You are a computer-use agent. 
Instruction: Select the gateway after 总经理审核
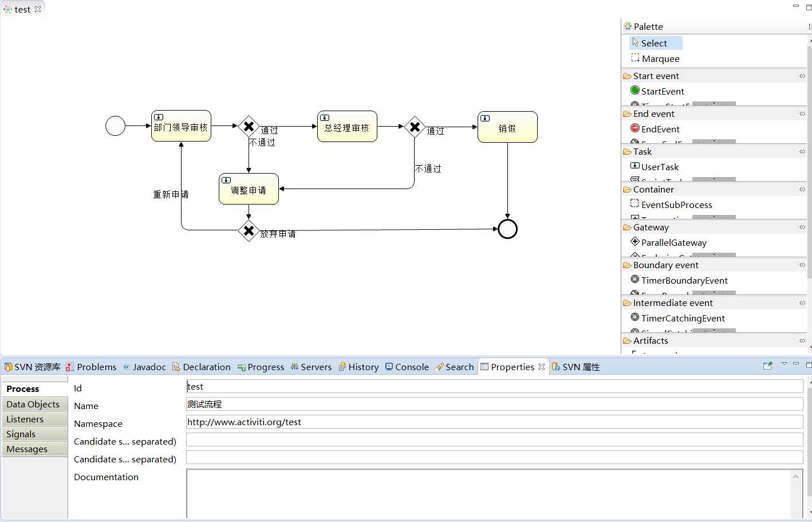point(415,127)
